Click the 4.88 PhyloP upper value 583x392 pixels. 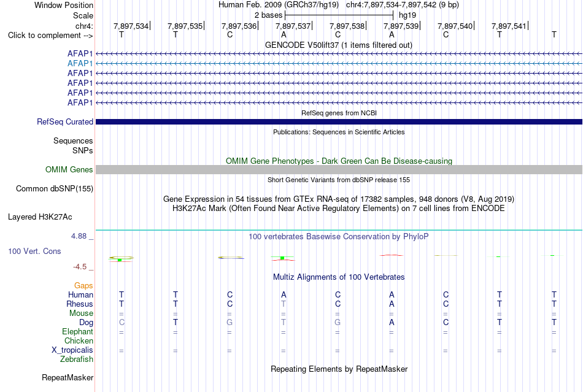79,236
